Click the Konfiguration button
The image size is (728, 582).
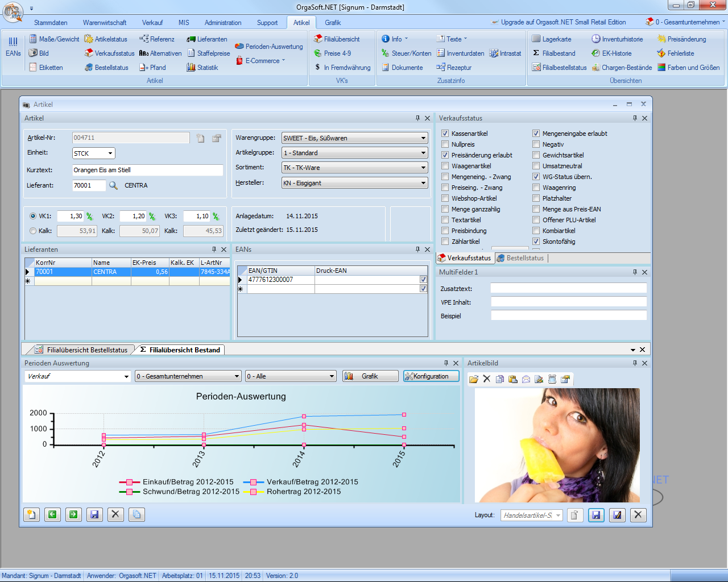coord(431,376)
